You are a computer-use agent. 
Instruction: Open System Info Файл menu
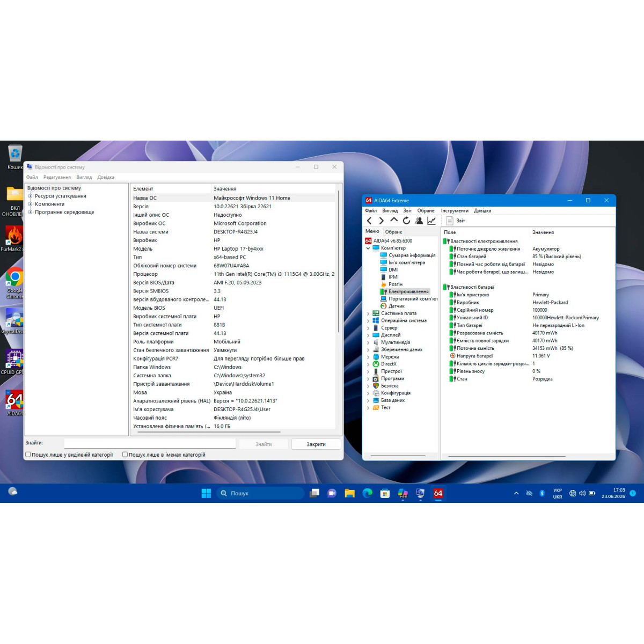(x=32, y=177)
